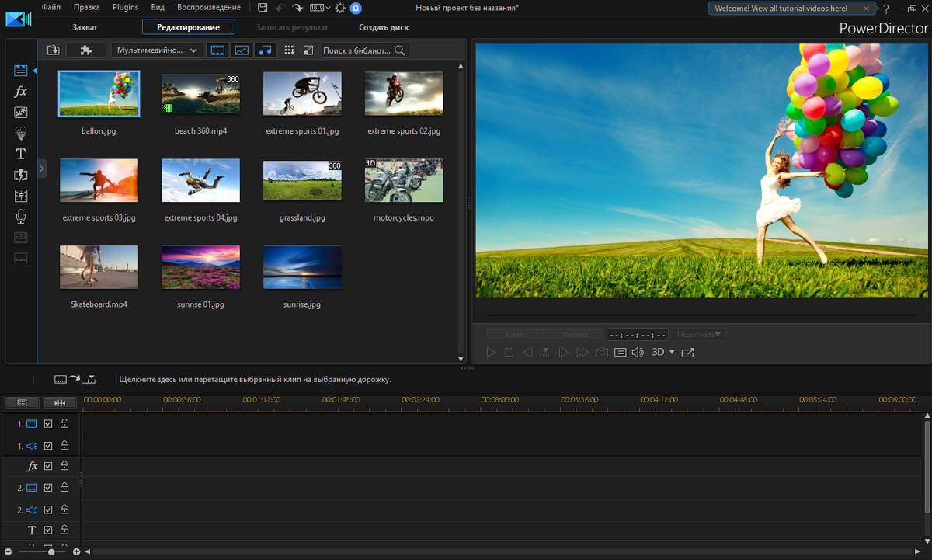Open the Файл menu
932x560 pixels.
51,8
